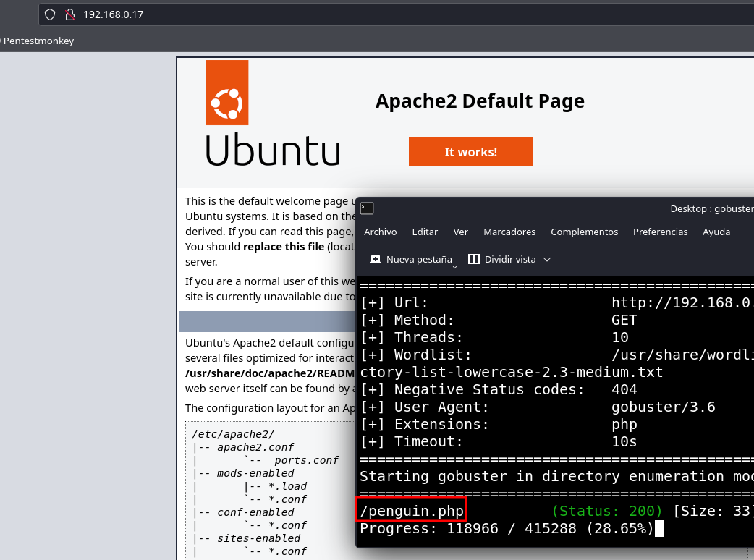Image resolution: width=754 pixels, height=560 pixels.
Task: Click the insecure connection padlock icon
Action: [70, 14]
